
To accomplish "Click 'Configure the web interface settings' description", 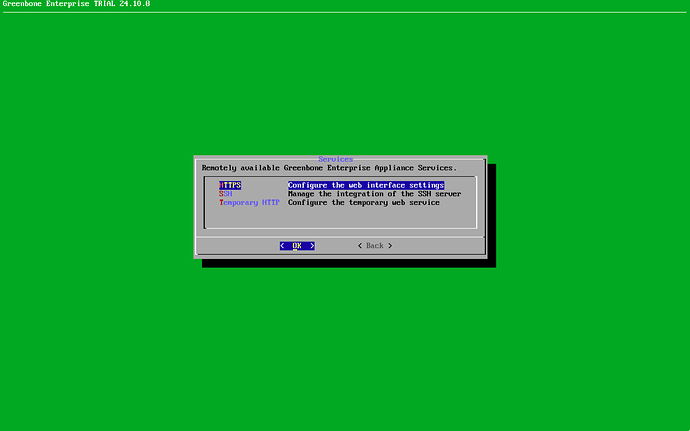I will [x=366, y=185].
